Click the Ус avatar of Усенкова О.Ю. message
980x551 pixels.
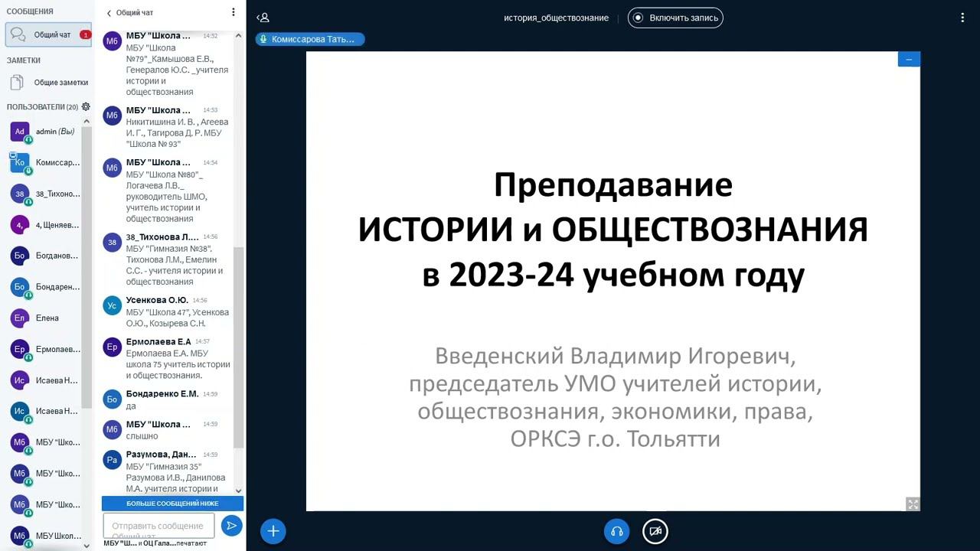tap(113, 305)
